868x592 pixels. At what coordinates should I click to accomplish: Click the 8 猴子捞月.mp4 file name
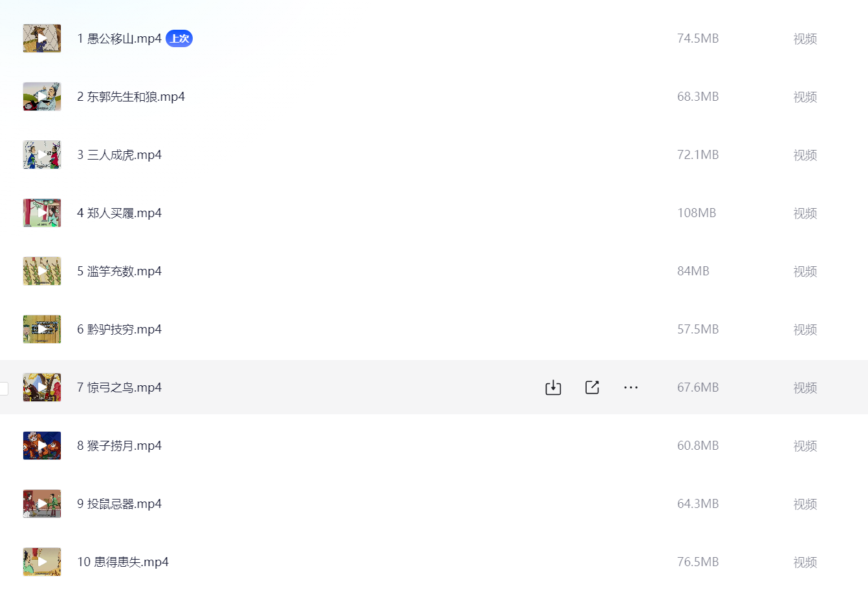119,446
